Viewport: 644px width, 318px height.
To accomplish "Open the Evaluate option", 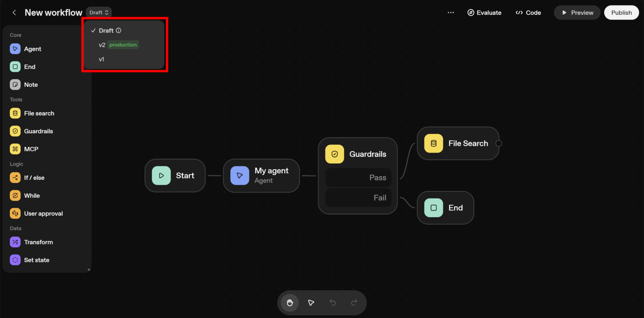I will [x=484, y=13].
